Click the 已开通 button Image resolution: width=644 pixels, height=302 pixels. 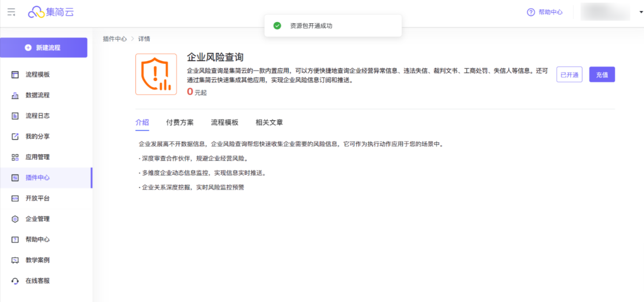tap(569, 74)
